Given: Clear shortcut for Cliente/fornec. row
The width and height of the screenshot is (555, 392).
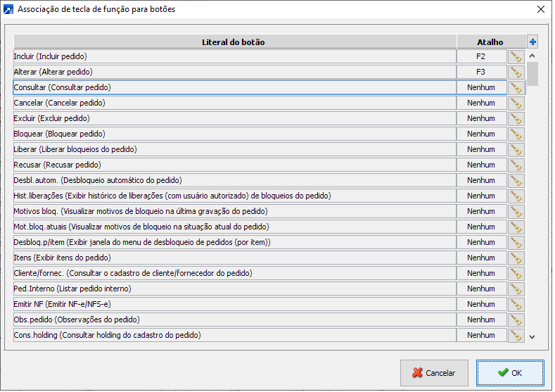Looking at the screenshot, I should 516,273.
